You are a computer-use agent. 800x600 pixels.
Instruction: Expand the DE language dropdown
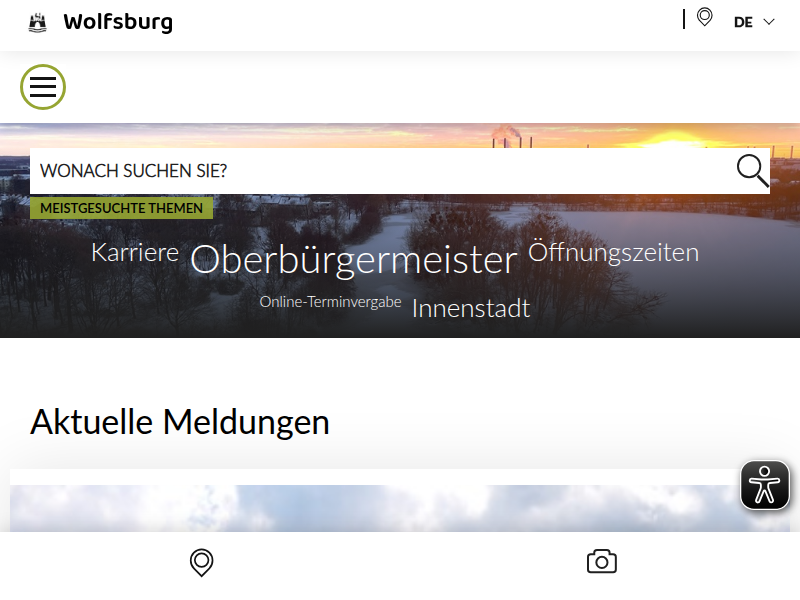click(754, 22)
